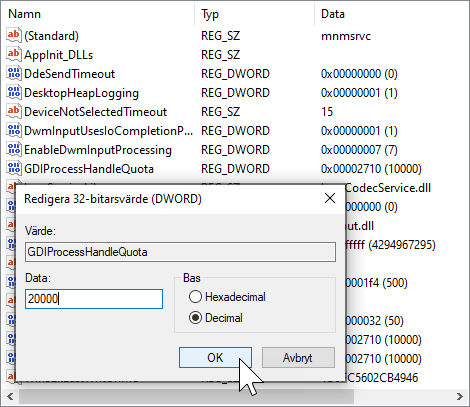Cancel the edit with Avbryt
The height and width of the screenshot is (407, 470).
click(x=298, y=358)
